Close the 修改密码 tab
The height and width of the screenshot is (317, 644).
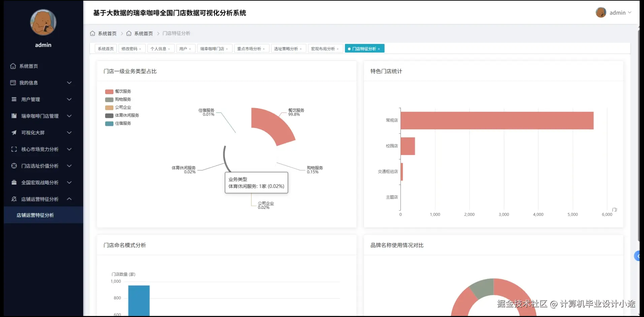coord(140,49)
